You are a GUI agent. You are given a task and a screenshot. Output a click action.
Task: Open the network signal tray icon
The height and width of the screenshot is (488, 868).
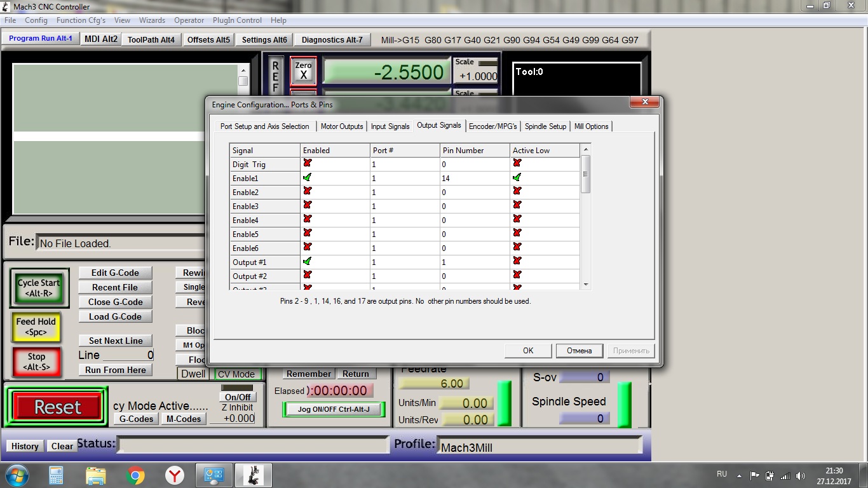[785, 475]
